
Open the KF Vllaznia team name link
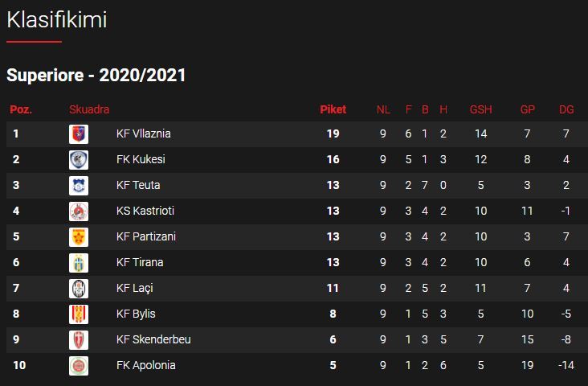point(143,134)
